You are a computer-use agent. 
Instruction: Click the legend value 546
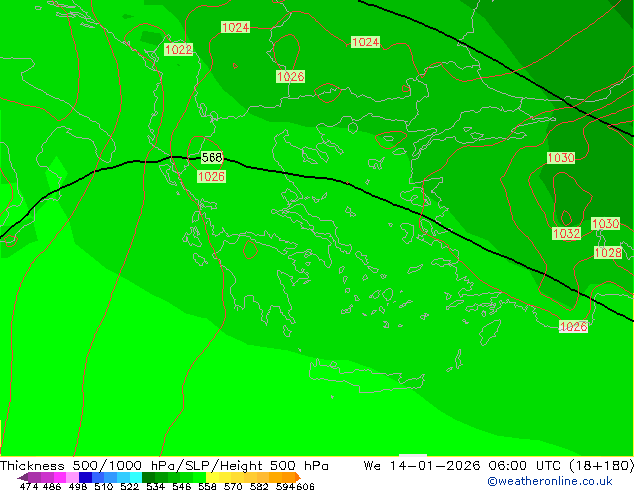(181, 486)
